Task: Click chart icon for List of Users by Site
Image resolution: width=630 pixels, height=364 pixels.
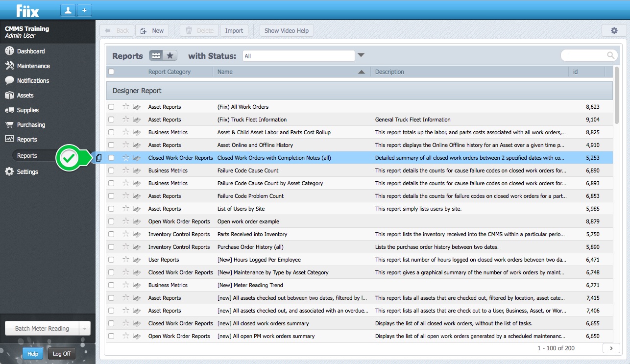Action: 137,209
